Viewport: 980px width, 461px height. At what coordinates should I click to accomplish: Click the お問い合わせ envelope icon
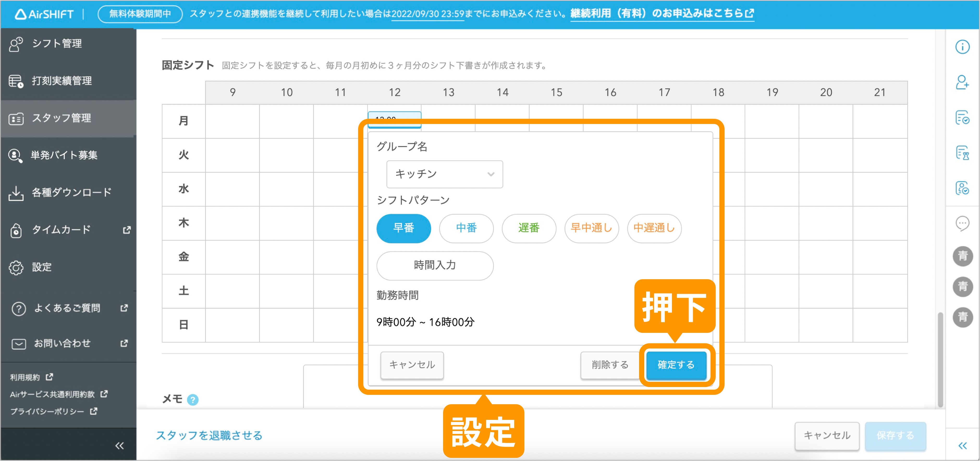point(19,344)
